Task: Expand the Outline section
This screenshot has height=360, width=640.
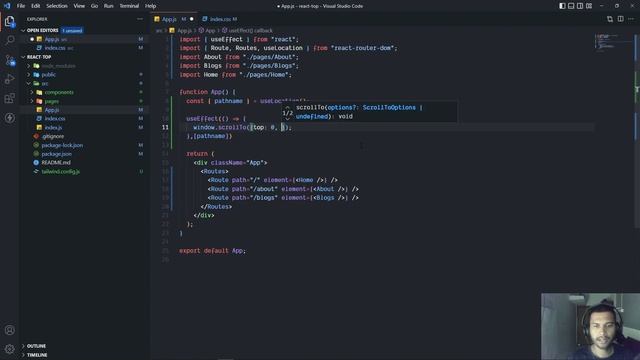Action: pyautogui.click(x=23, y=346)
